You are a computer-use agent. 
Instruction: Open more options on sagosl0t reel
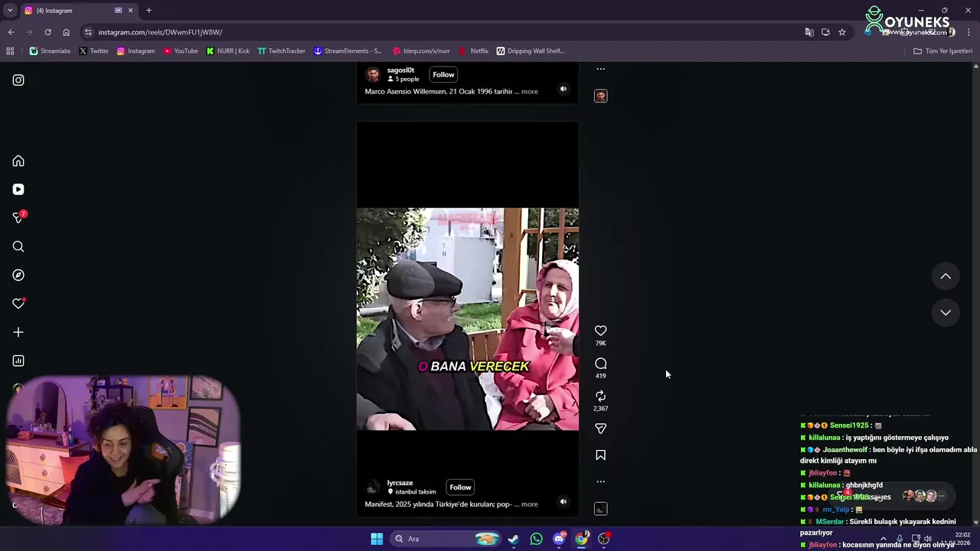coord(600,69)
